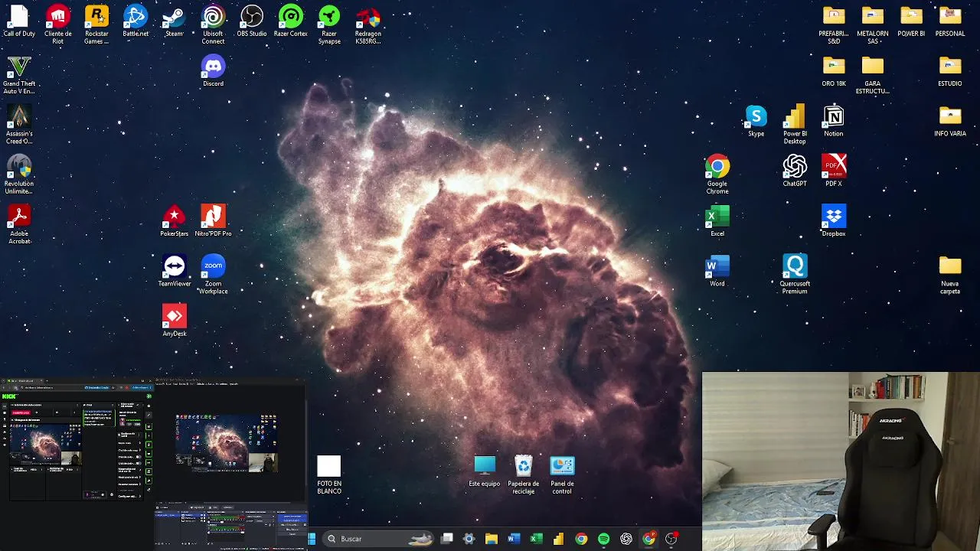980x551 pixels.
Task: Open the Discord desktop icon
Action: coord(213,71)
